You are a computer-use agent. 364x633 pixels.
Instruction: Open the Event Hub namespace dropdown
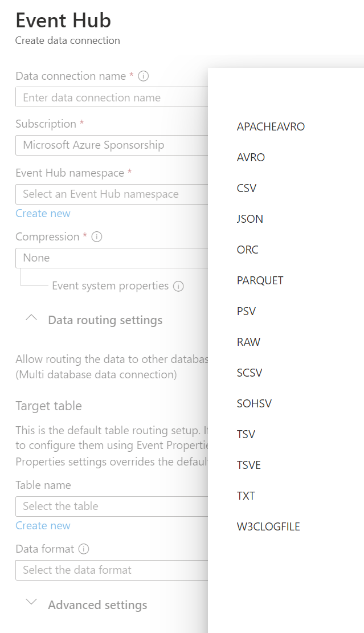[x=112, y=194]
